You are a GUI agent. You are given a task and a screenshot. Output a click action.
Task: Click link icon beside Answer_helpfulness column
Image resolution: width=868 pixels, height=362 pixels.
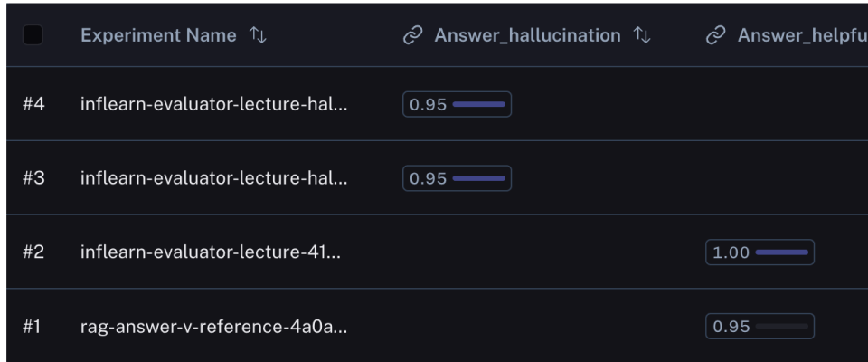tap(716, 35)
